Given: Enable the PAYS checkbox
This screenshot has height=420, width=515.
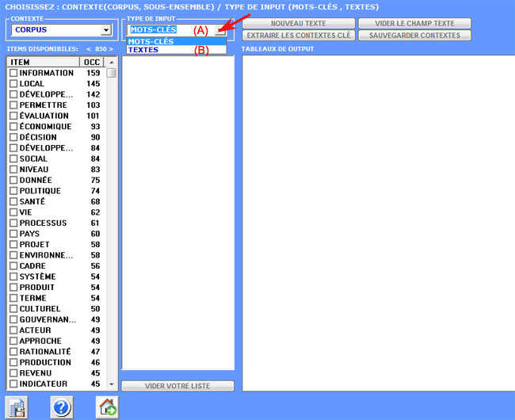Looking at the screenshot, I should (13, 234).
